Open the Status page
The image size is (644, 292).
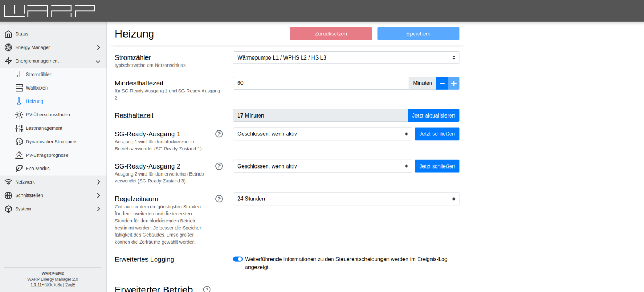pyautogui.click(x=22, y=34)
